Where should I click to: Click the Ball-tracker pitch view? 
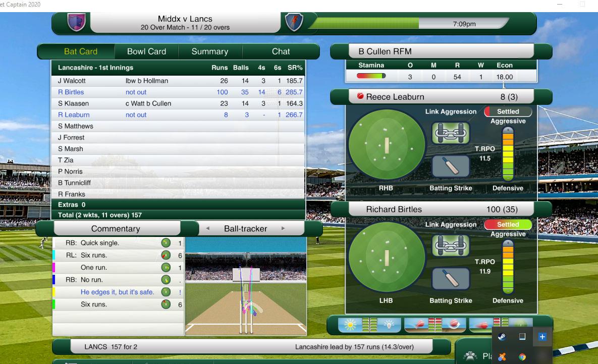(246, 286)
